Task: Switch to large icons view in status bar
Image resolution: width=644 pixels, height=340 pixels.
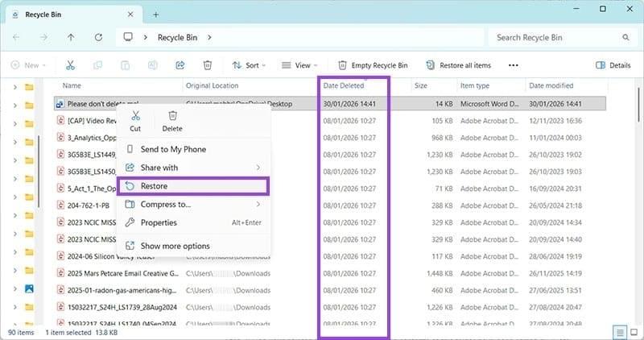Action: click(x=633, y=332)
